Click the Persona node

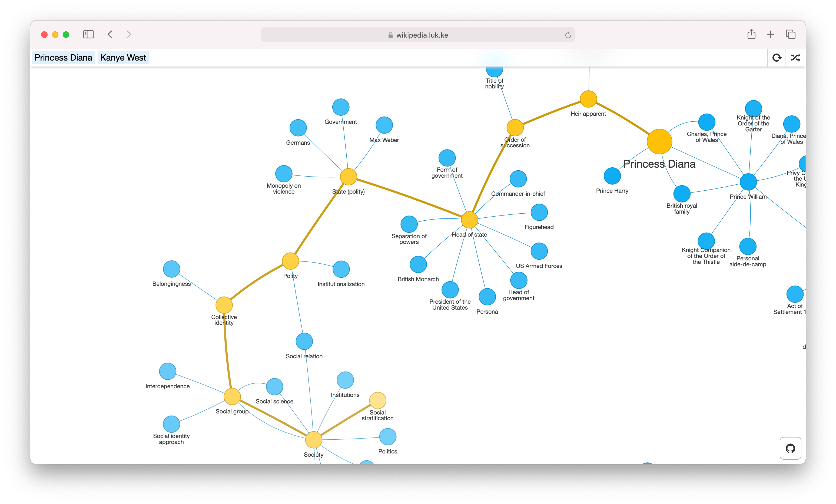coord(487,297)
